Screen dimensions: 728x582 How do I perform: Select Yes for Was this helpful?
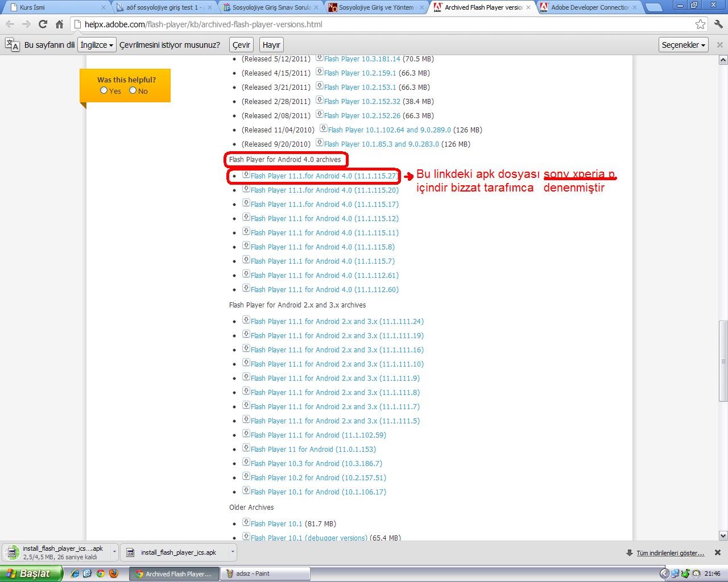(104, 90)
